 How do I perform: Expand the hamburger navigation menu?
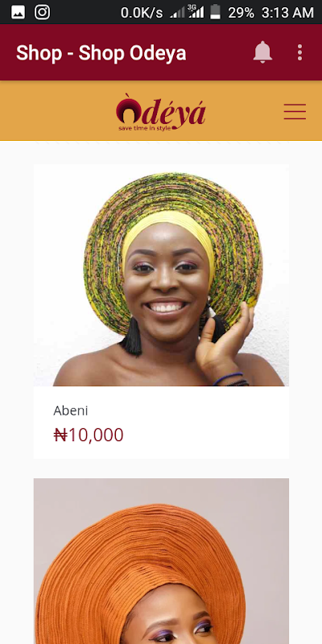click(x=295, y=112)
